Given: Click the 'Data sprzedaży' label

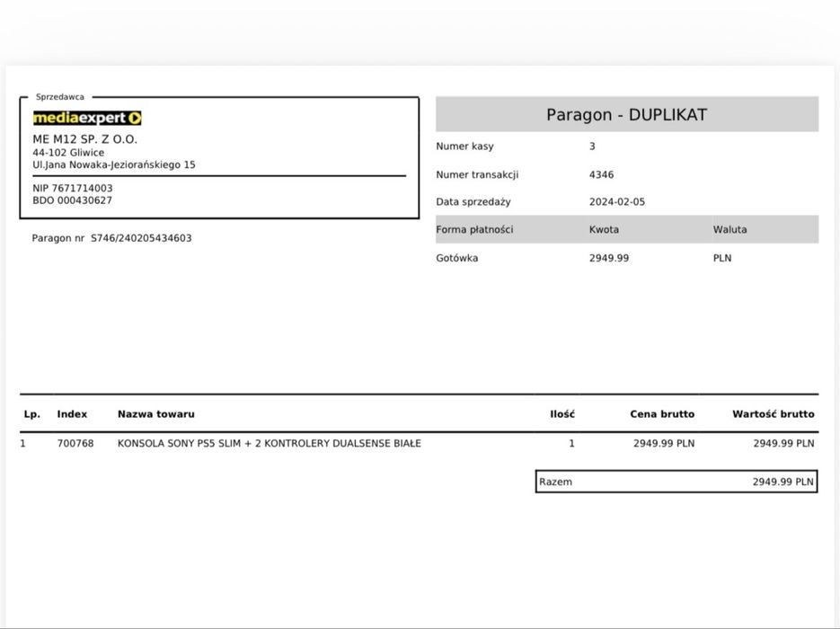Looking at the screenshot, I should (473, 202).
